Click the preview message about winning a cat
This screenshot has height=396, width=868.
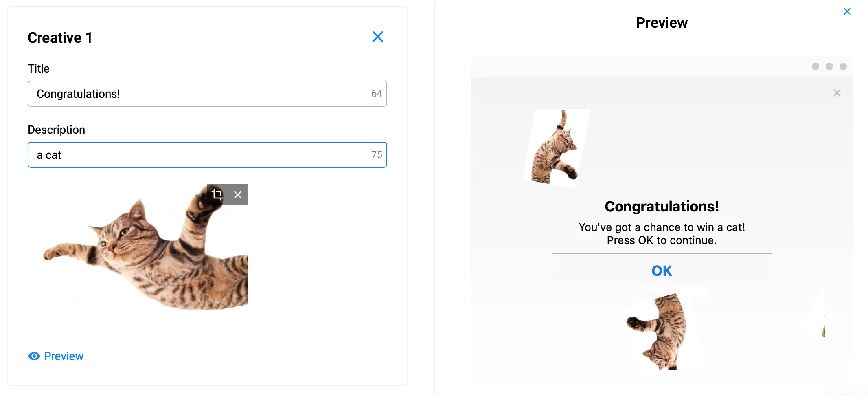click(x=662, y=234)
